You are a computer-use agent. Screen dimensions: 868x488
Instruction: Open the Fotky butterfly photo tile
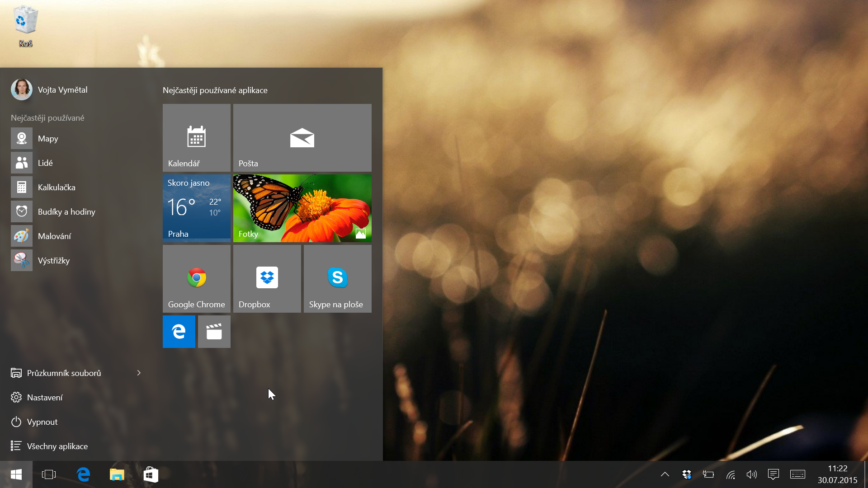(302, 208)
